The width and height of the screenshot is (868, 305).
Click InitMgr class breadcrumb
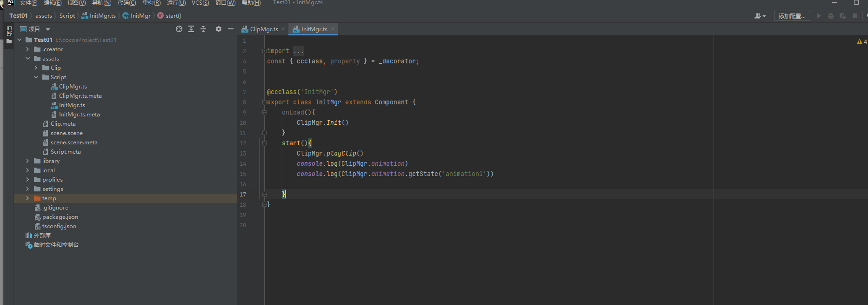(137, 16)
